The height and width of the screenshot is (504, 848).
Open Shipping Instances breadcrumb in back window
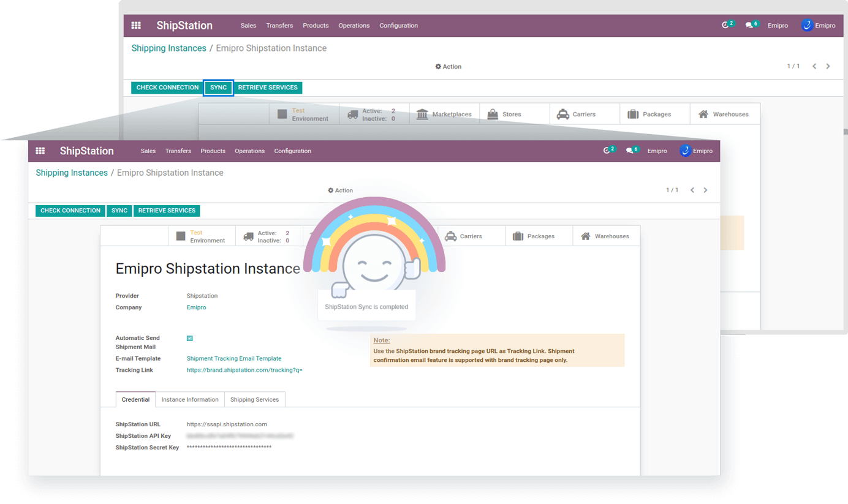(168, 48)
